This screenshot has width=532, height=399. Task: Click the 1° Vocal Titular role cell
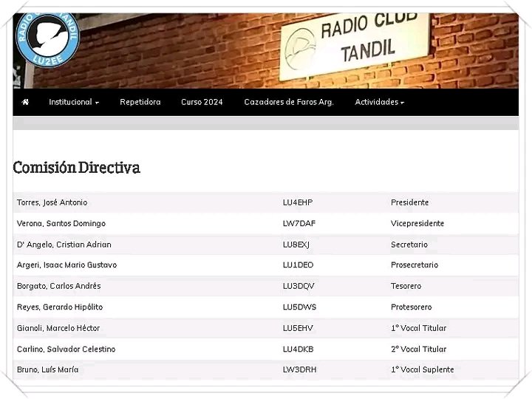[419, 328]
